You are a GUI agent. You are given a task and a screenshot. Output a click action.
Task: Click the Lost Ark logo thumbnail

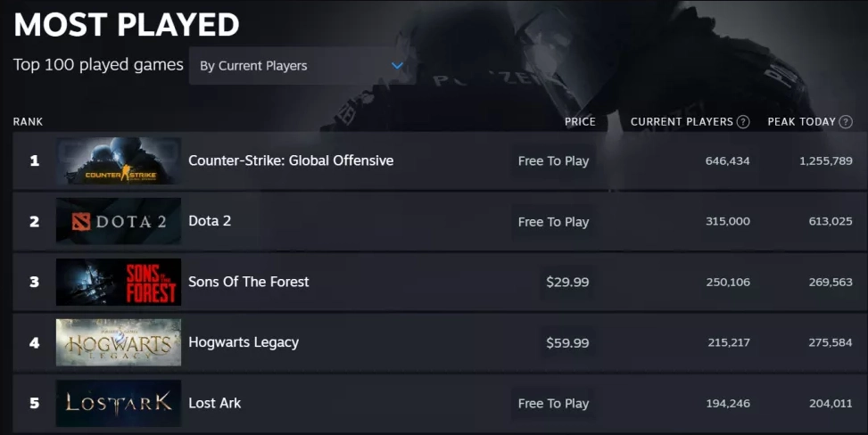click(119, 403)
